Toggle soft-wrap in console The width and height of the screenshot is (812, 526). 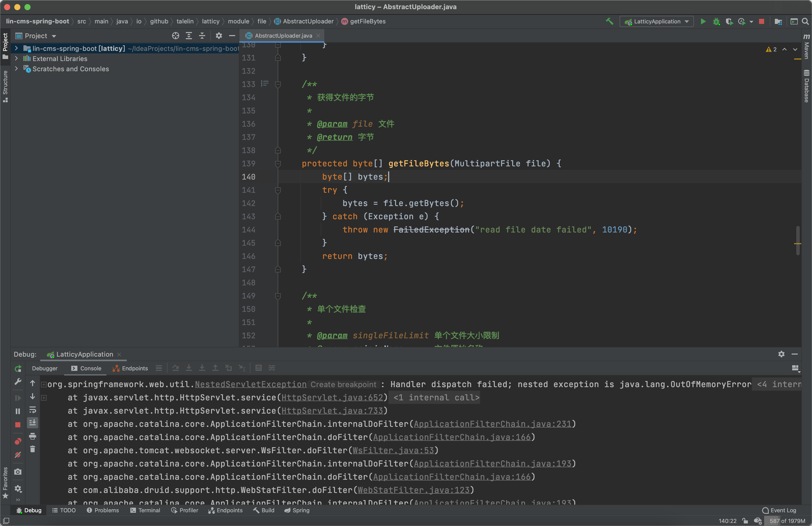coord(32,410)
